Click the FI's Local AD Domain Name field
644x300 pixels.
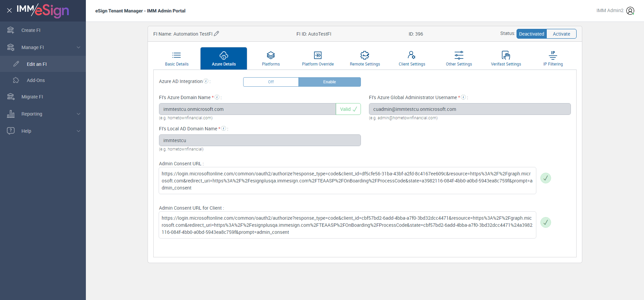coord(260,140)
